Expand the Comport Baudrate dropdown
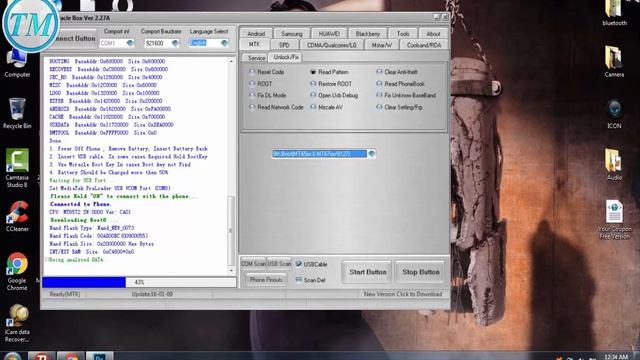The height and width of the screenshot is (360, 640). tap(175, 43)
